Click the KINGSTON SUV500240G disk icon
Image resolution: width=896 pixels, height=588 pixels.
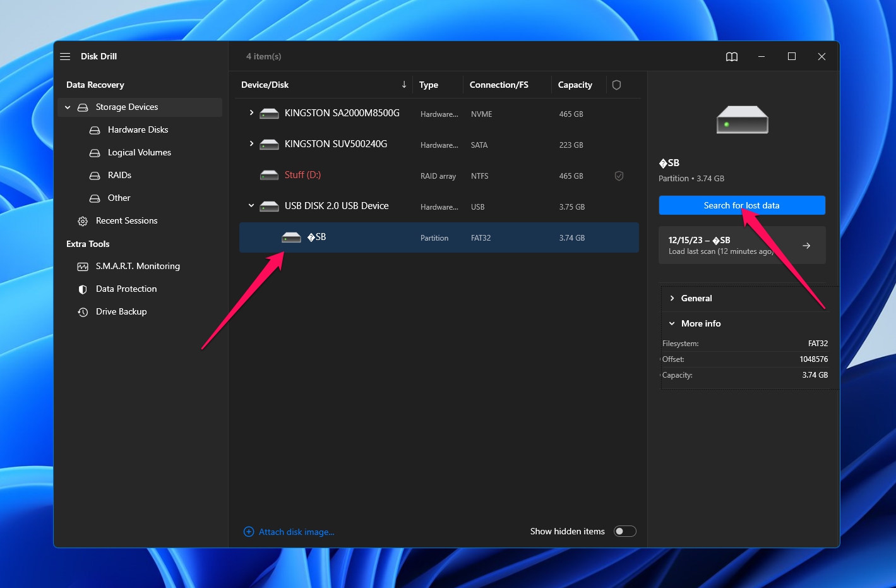click(270, 145)
